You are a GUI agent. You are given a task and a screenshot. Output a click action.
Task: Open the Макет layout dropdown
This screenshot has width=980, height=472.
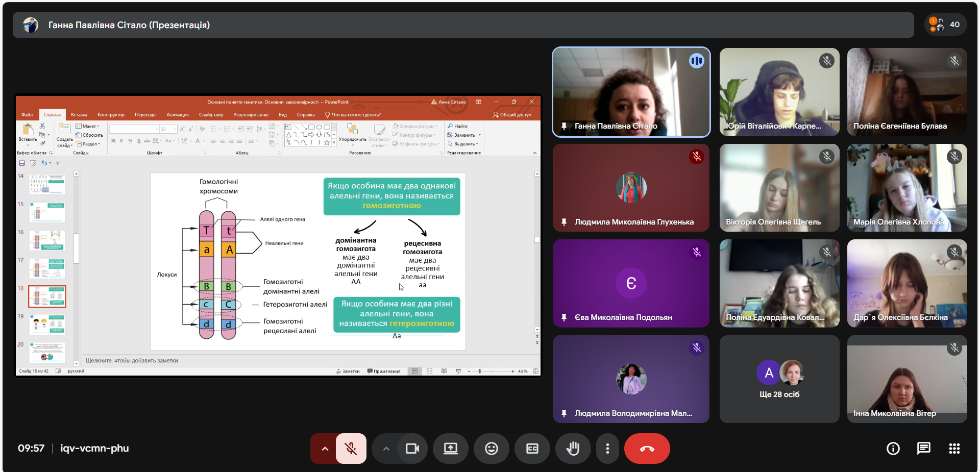point(87,126)
